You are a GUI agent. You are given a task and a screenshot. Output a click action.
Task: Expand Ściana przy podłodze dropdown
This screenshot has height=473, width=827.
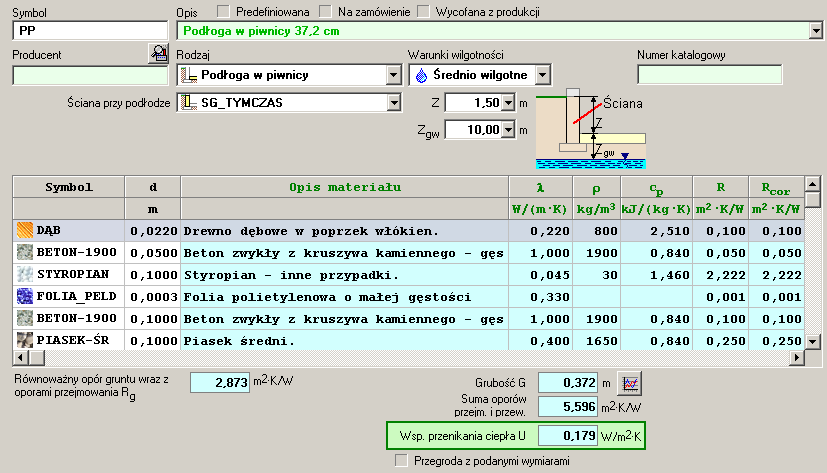click(393, 102)
